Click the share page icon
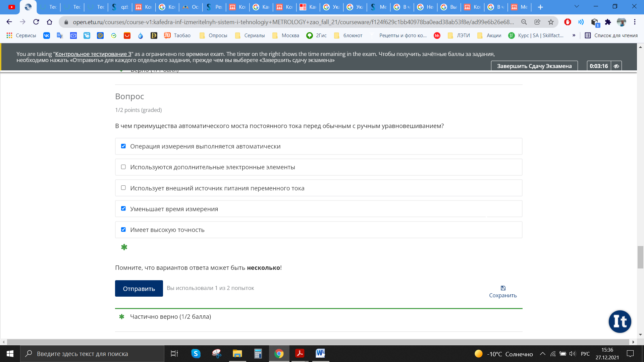644x362 pixels. (537, 22)
